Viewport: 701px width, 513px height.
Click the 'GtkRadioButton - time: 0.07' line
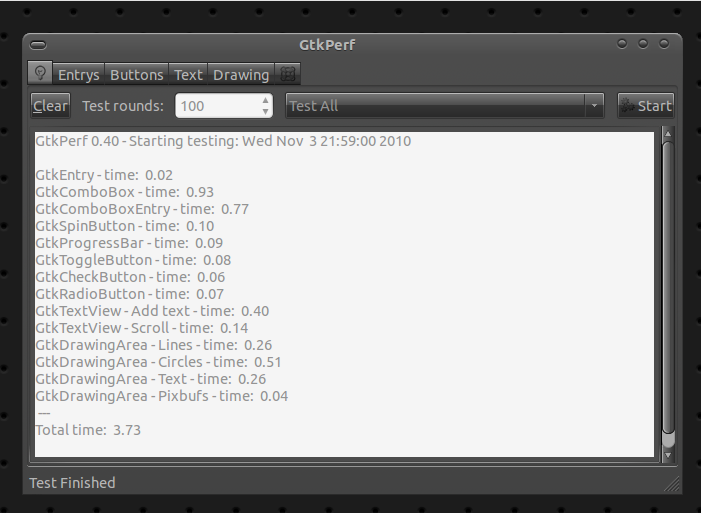point(130,294)
